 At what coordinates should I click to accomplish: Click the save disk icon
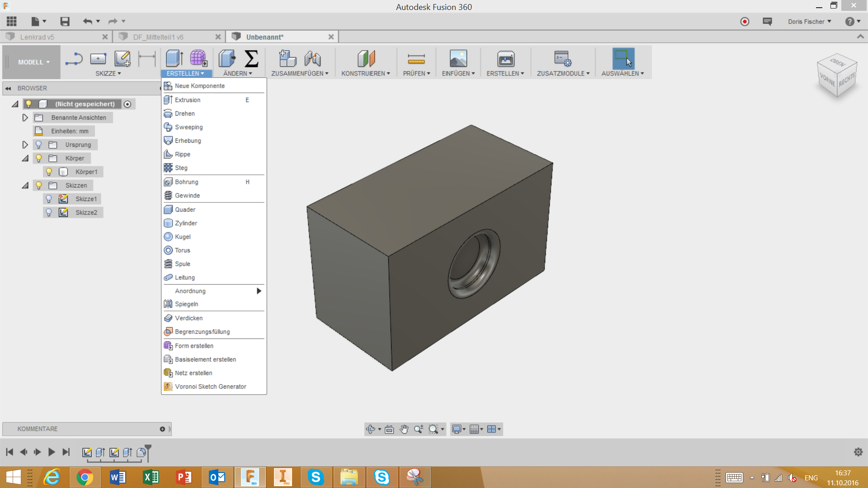pos(65,22)
